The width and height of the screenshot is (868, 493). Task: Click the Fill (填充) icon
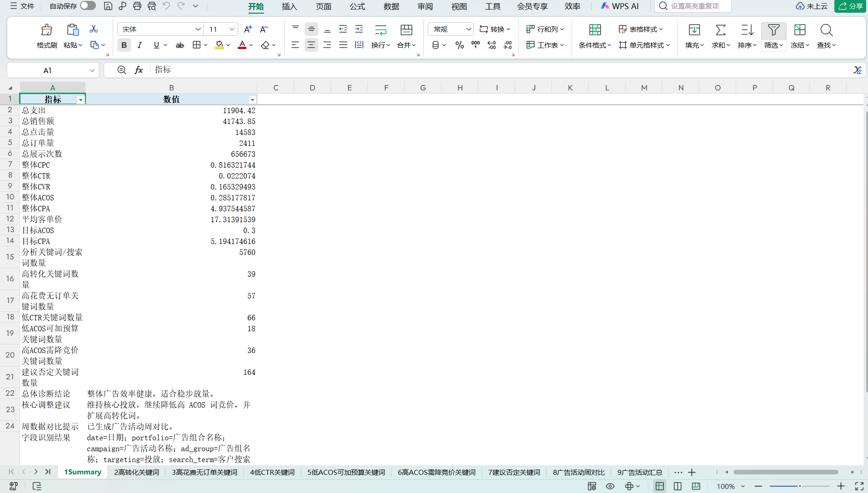click(694, 30)
